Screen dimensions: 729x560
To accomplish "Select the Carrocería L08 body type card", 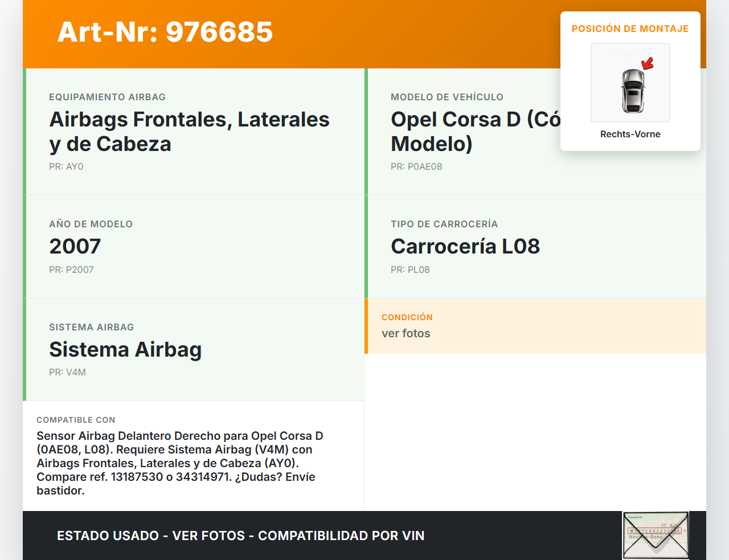I will tap(535, 246).
